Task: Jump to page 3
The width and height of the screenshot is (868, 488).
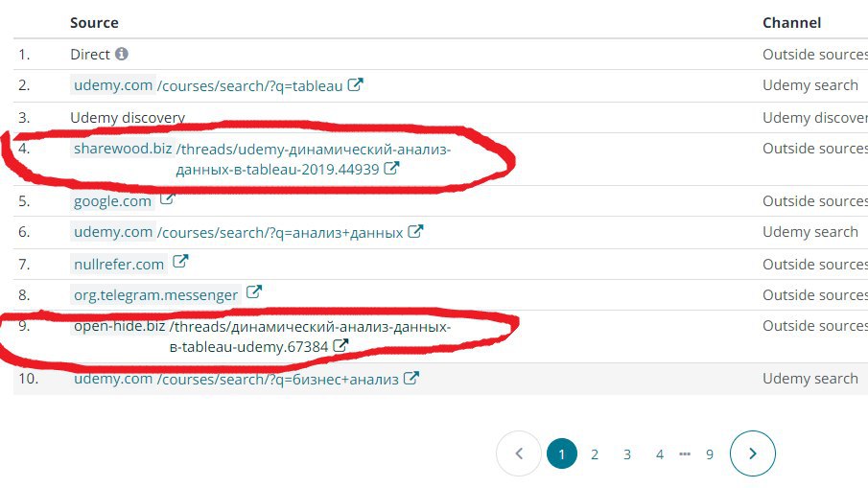Action: 627,454
